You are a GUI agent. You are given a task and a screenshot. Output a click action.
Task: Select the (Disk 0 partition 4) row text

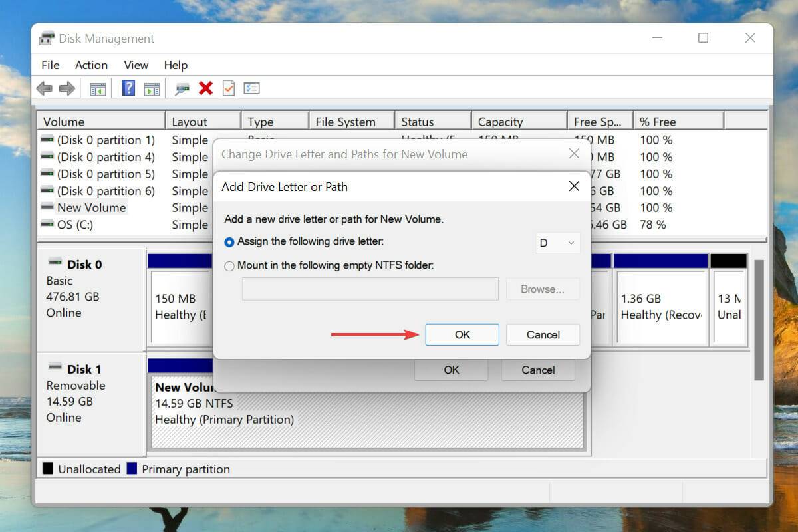[x=106, y=157]
